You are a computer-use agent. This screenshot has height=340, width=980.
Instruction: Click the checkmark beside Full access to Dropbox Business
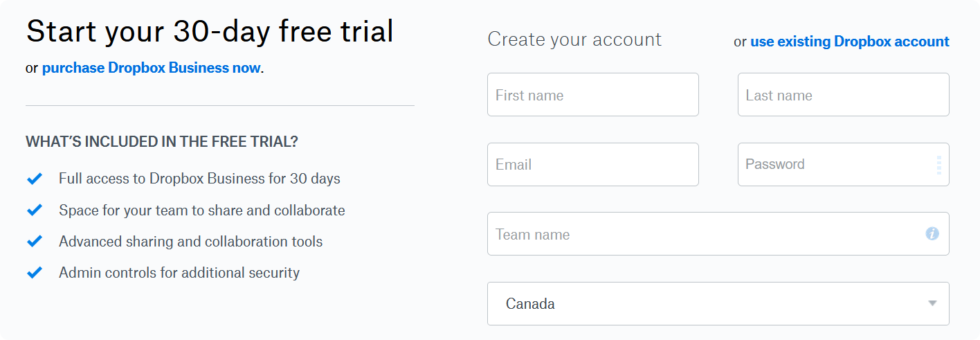tap(35, 179)
